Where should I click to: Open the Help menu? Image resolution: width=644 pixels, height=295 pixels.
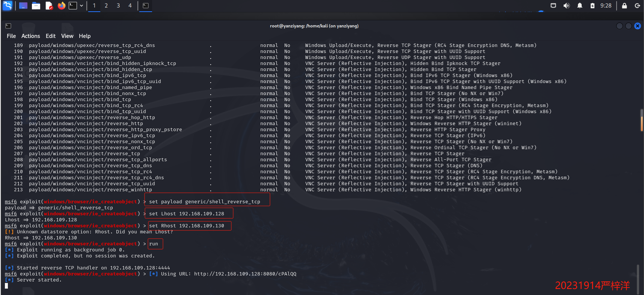pos(85,36)
